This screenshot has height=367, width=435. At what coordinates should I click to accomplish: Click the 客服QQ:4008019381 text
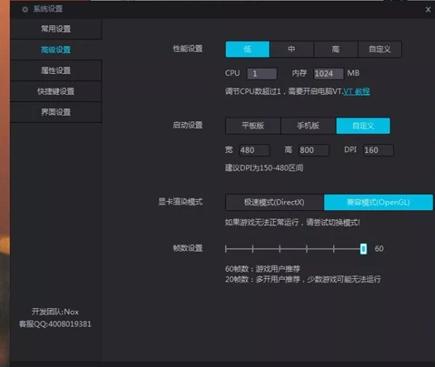coord(55,324)
